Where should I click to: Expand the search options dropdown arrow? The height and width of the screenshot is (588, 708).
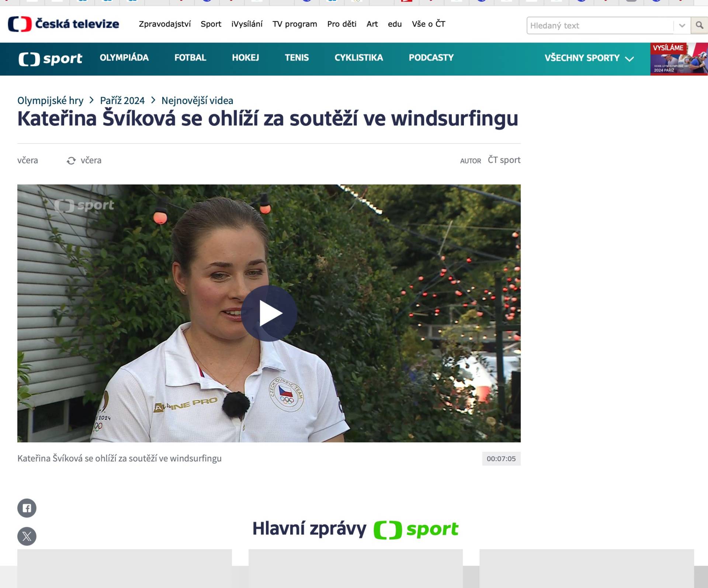682,25
